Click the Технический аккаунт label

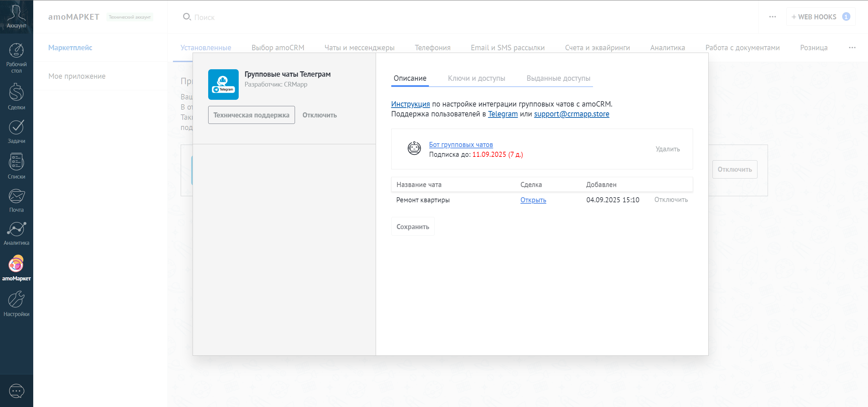[x=130, y=17]
